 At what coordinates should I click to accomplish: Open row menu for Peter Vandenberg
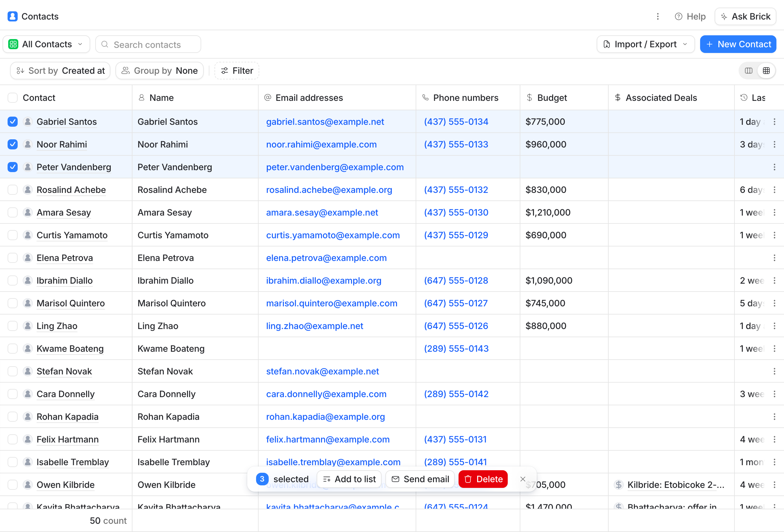pos(774,167)
